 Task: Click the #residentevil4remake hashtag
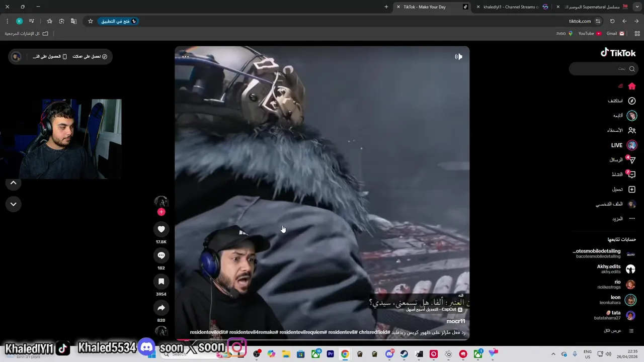[x=253, y=332]
